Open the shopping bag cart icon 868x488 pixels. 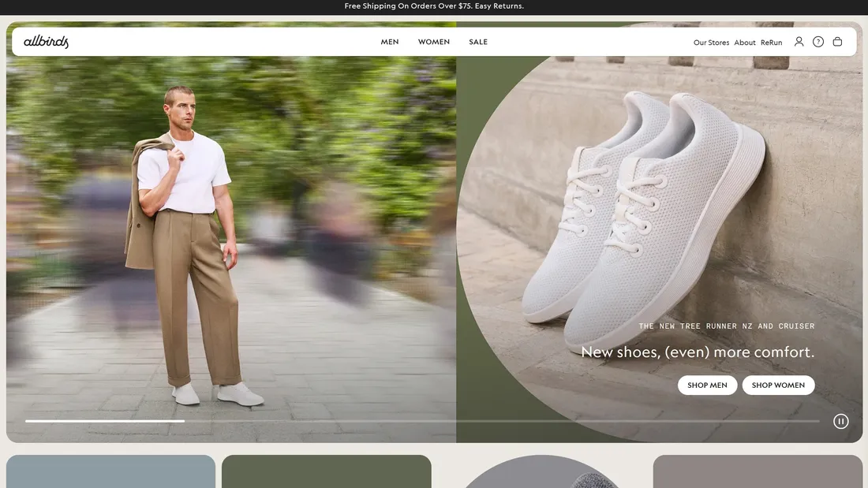[837, 41]
